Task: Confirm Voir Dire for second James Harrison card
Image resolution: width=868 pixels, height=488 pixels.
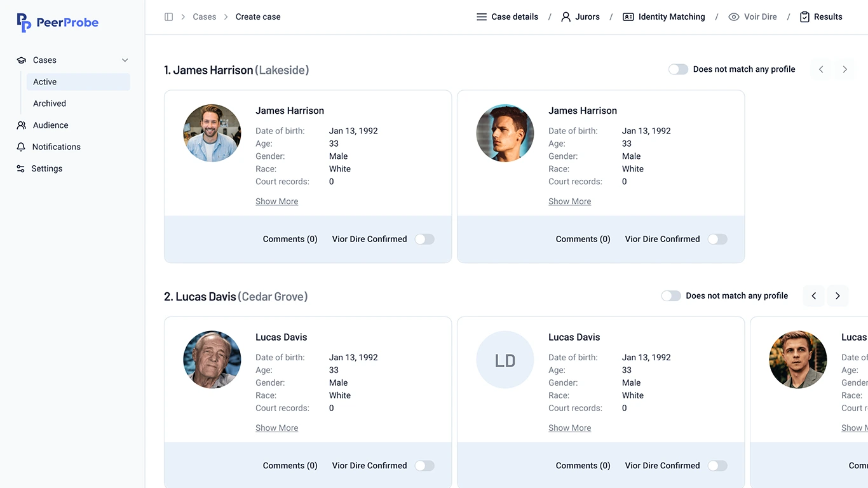Action: (x=717, y=240)
